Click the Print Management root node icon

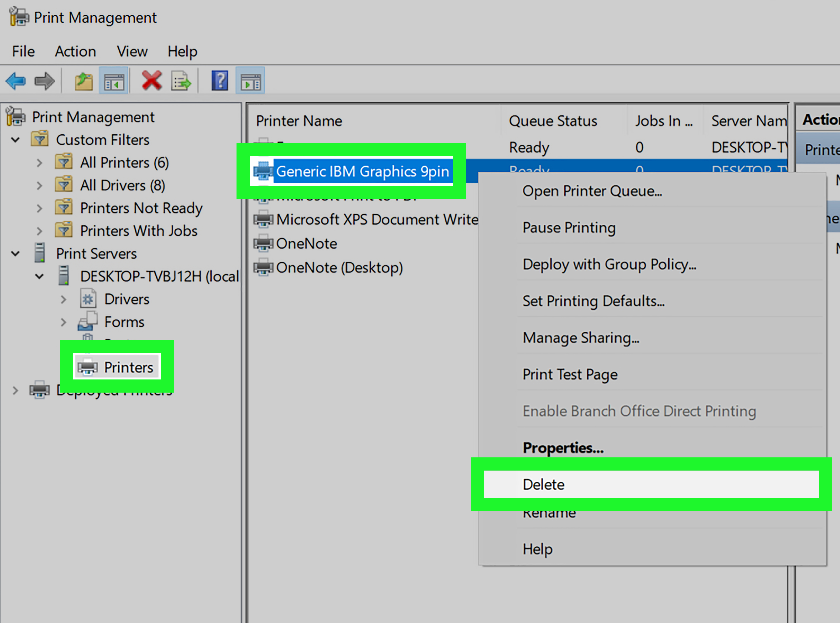[x=16, y=116]
